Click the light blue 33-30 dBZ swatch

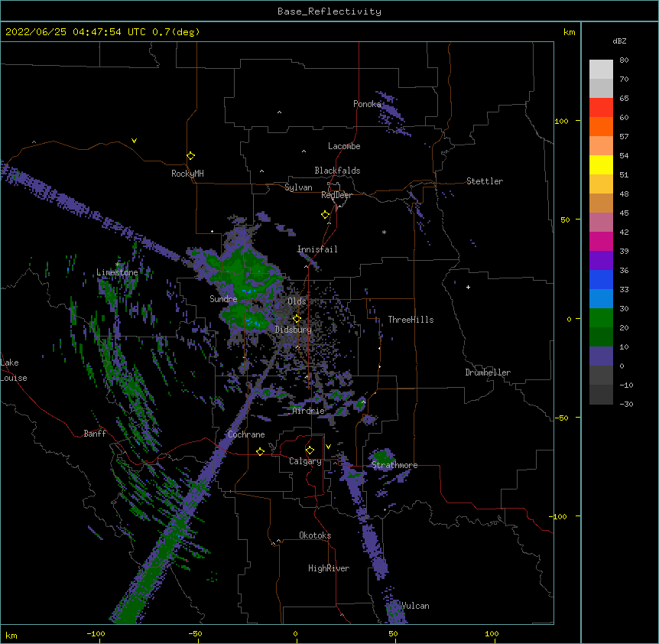pos(601,299)
